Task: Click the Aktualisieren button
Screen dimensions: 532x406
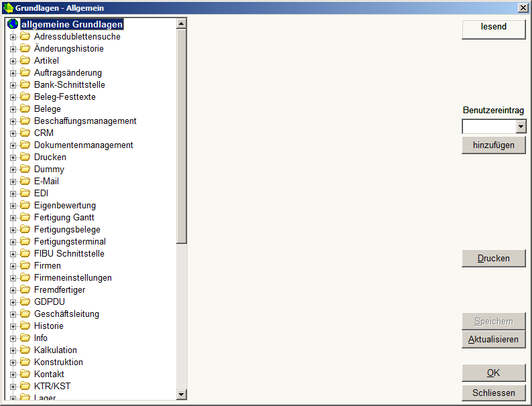Action: click(x=494, y=339)
